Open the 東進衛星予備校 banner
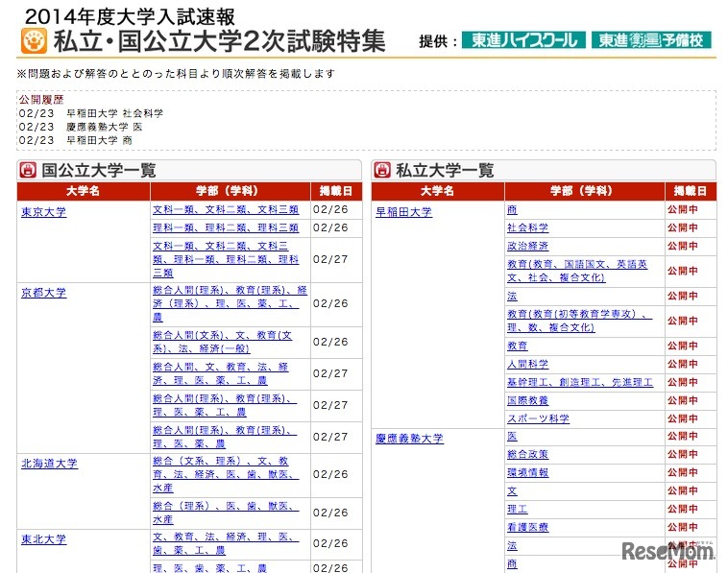 pos(651,40)
